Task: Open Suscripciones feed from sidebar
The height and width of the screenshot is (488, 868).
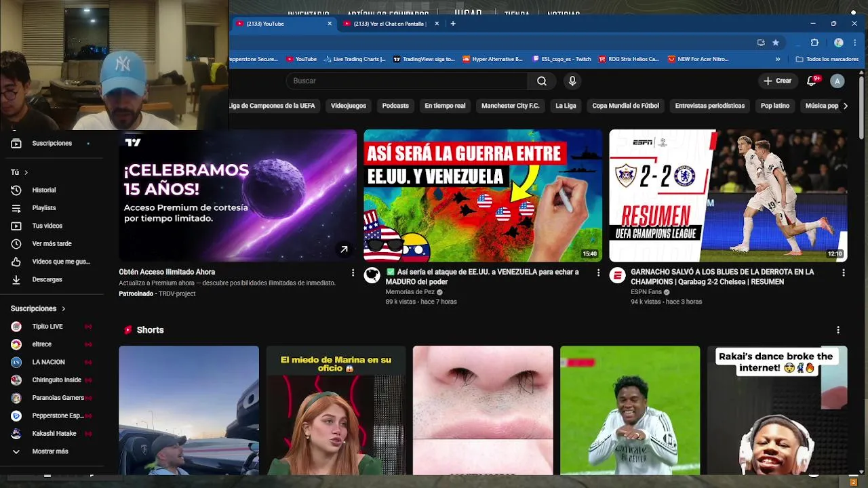Action: coord(52,143)
